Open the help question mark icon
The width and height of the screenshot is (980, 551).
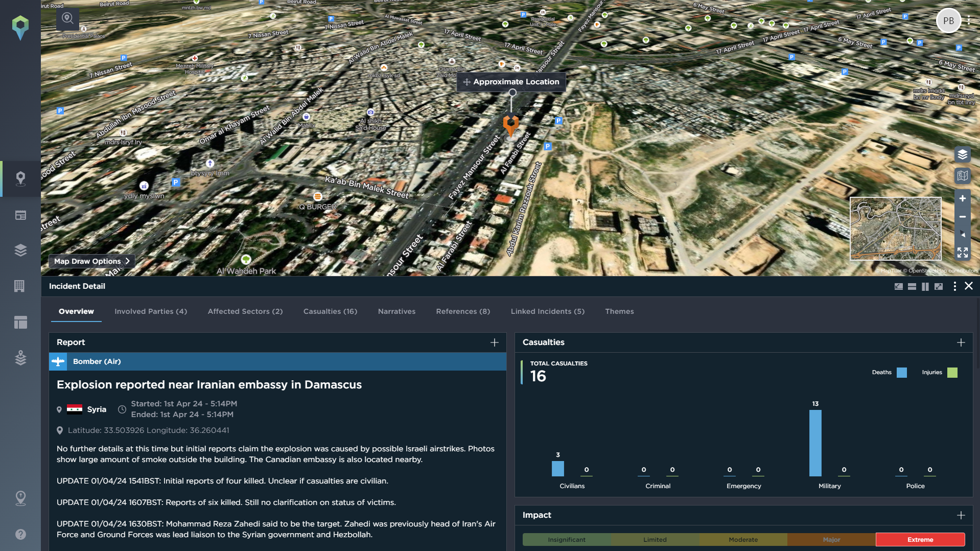(20, 534)
